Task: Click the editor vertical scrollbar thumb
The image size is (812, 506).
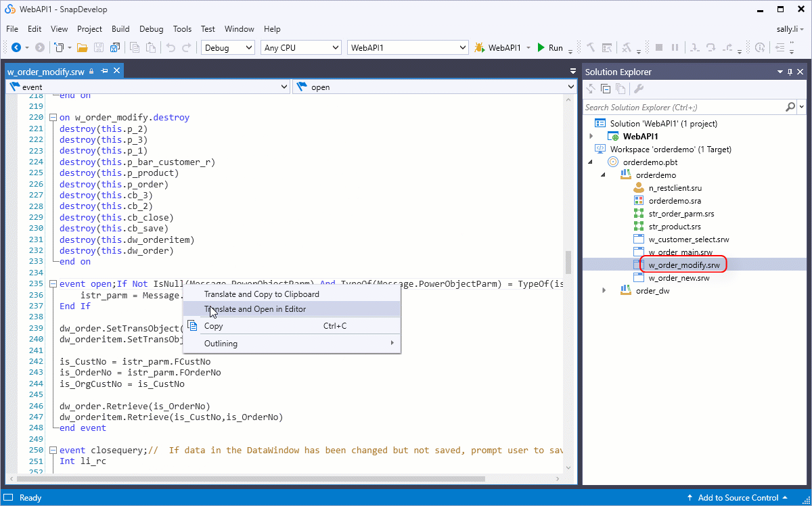Action: tap(568, 262)
